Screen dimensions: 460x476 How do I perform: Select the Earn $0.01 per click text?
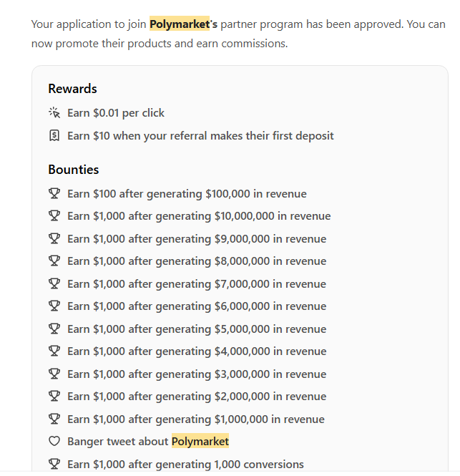116,113
